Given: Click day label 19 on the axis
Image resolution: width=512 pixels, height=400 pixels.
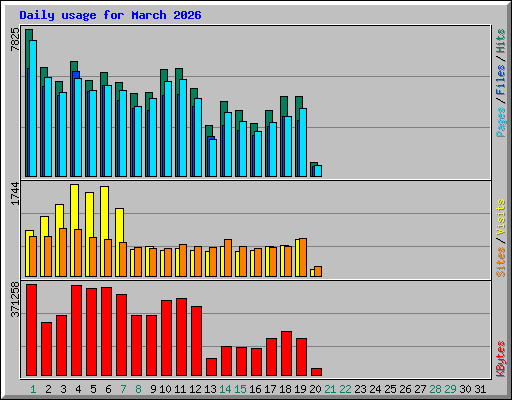Looking at the screenshot, I should click(x=300, y=389).
